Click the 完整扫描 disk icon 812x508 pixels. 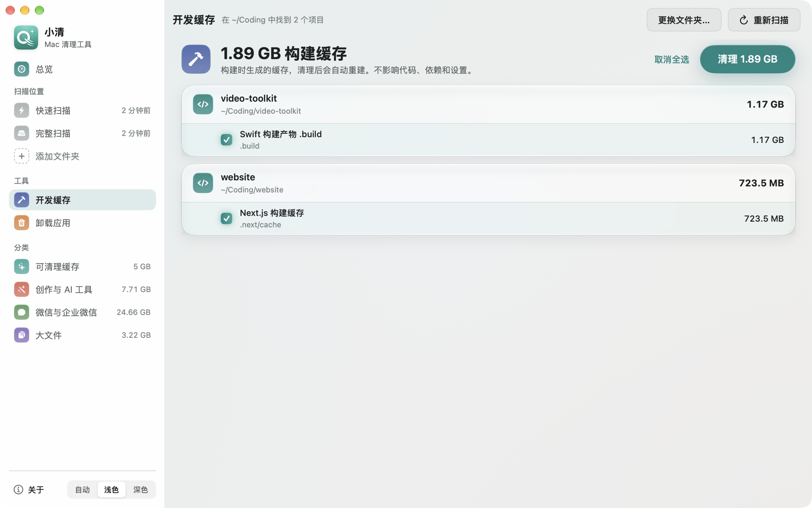(22, 133)
